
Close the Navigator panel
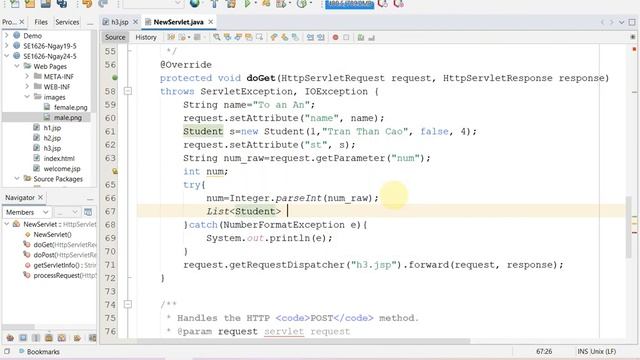[x=40, y=198]
